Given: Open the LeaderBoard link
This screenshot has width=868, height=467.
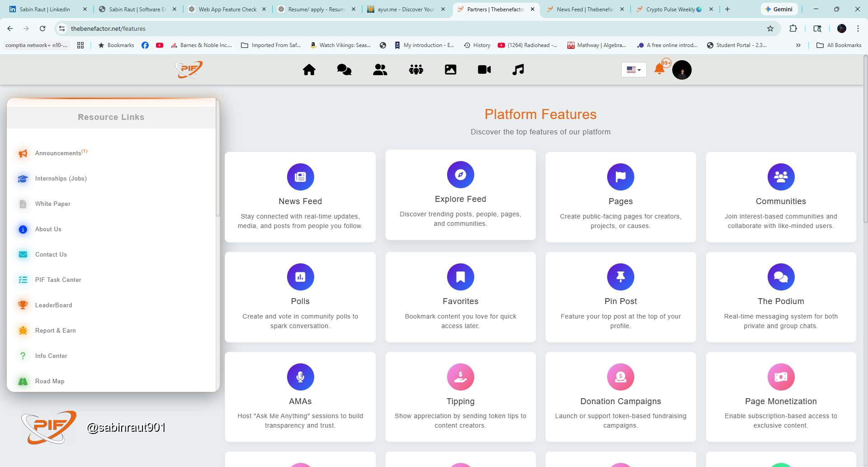Looking at the screenshot, I should pos(53,305).
